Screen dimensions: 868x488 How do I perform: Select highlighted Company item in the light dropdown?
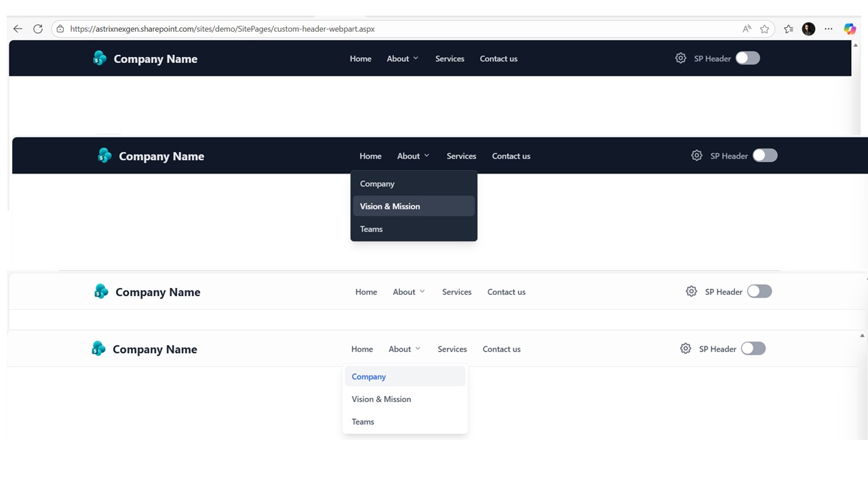click(x=369, y=377)
